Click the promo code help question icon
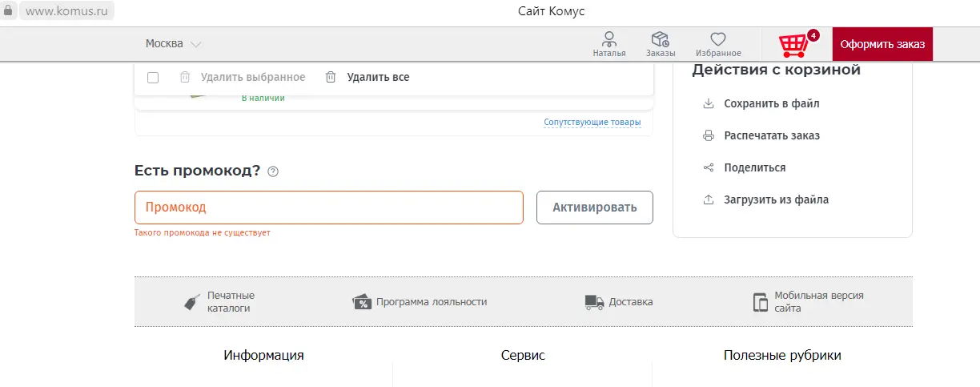Viewport: 980px width, 387px height. (273, 171)
